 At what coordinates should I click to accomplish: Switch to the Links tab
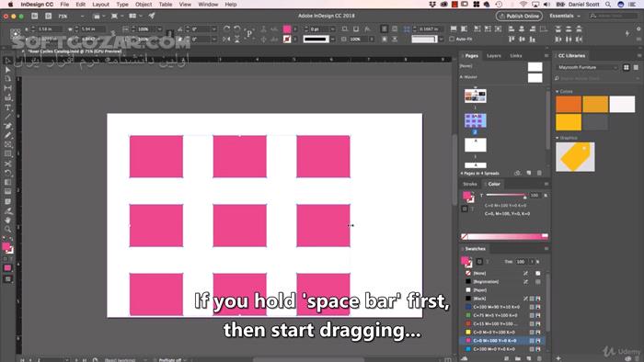[516, 56]
